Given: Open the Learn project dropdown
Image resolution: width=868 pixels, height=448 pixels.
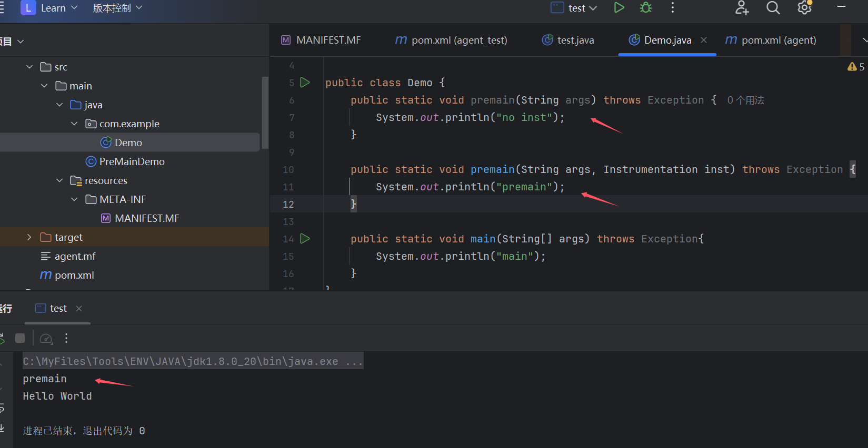Looking at the screenshot, I should [49, 8].
